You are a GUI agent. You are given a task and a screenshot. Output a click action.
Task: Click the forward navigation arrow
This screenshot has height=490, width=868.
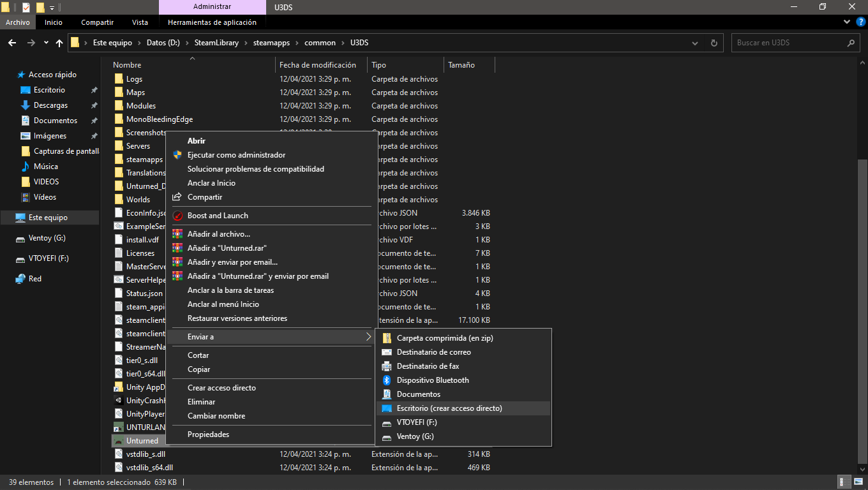point(31,43)
